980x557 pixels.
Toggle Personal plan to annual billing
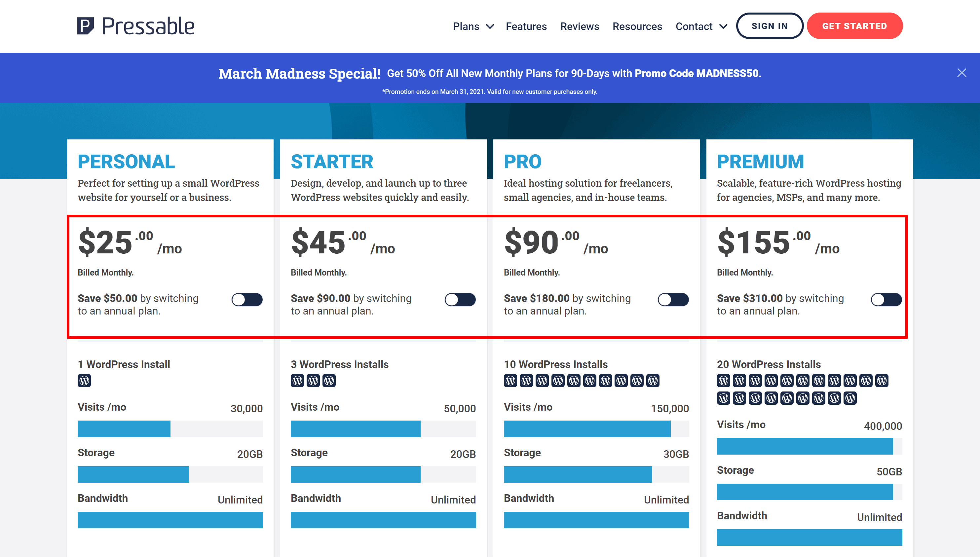tap(247, 300)
